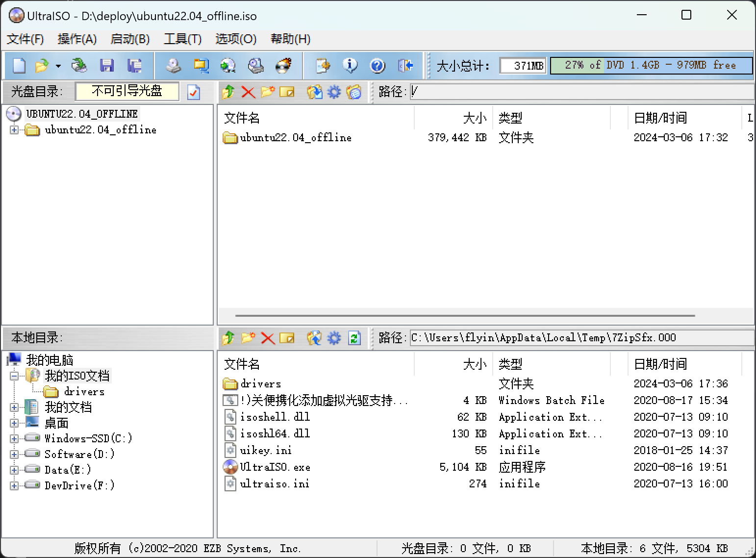Open help via the blue question mark icon
756x558 pixels.
[378, 65]
